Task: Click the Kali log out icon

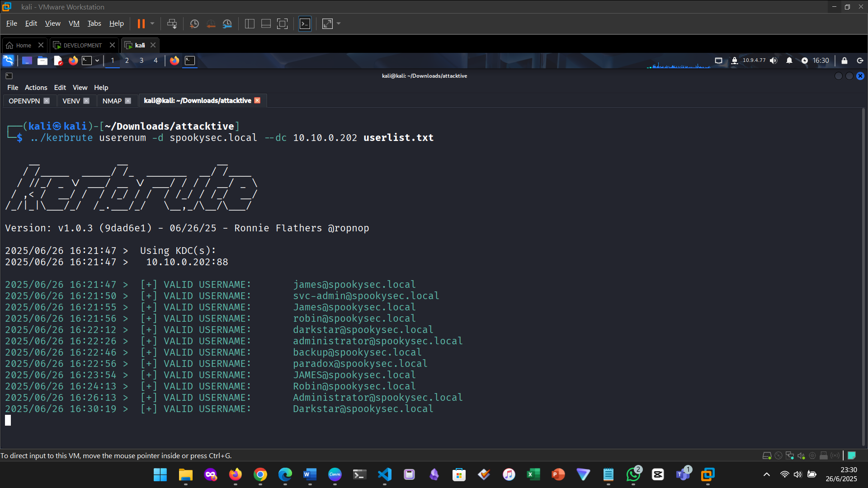Action: [860, 61]
